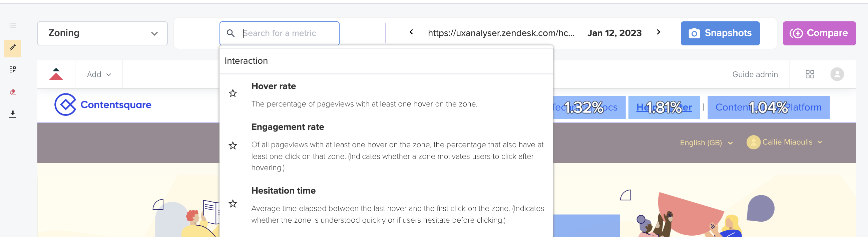
Task: Click the Zendesk red triangle logo
Action: pos(56,74)
